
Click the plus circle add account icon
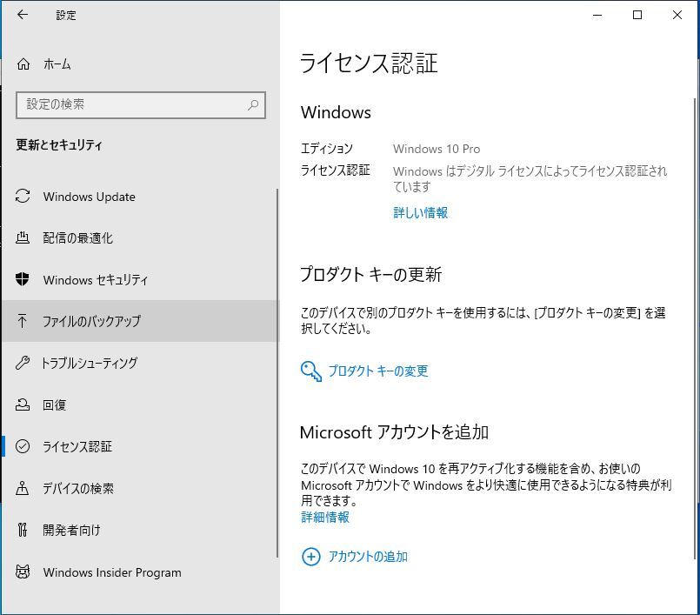pyautogui.click(x=311, y=557)
